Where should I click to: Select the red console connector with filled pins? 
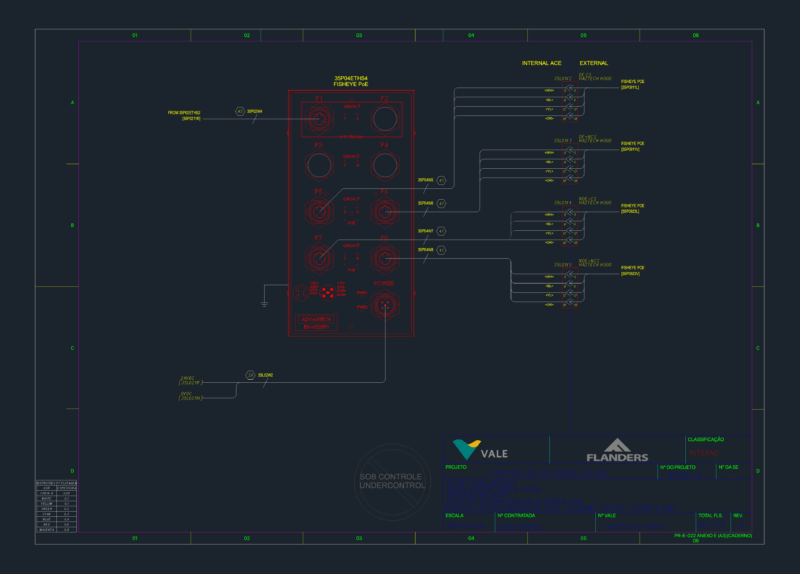[x=327, y=292]
